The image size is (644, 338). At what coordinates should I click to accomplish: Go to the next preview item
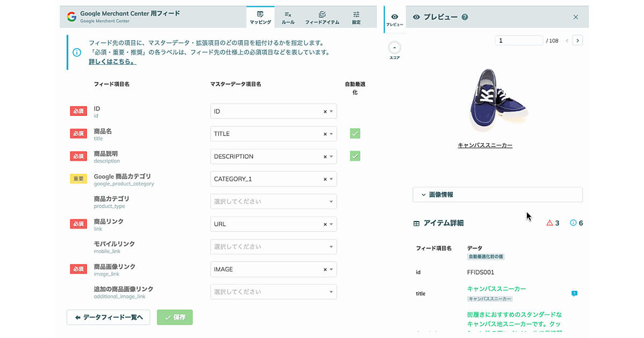pos(577,40)
